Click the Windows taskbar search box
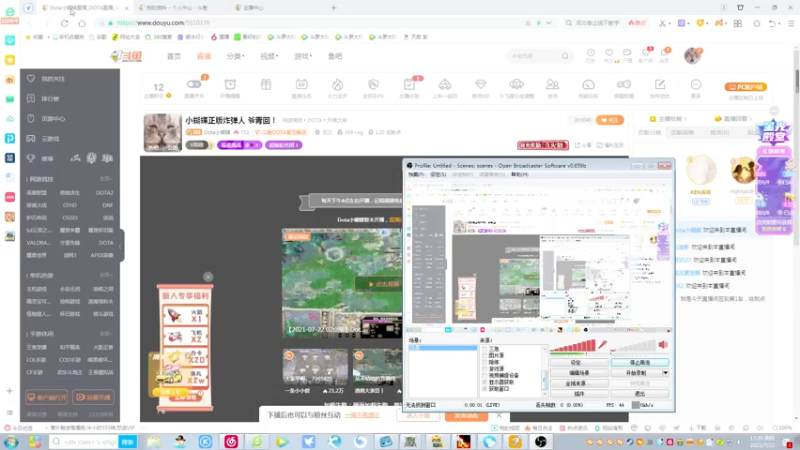The height and width of the screenshot is (450, 800). pyautogui.click(x=85, y=442)
